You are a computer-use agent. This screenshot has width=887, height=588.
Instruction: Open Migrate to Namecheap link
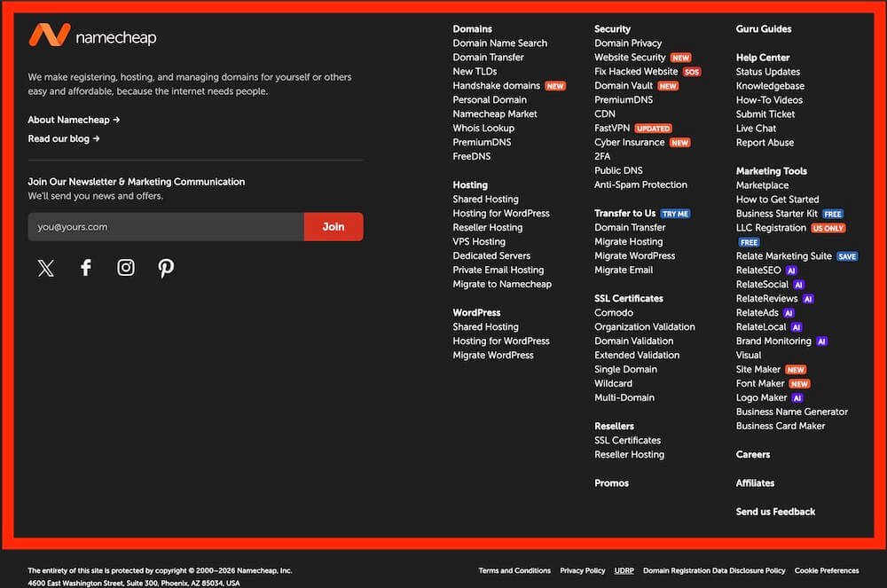coord(502,285)
